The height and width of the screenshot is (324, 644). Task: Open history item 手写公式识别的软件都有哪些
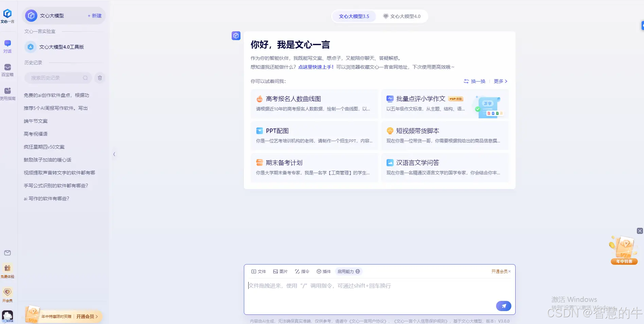[56, 186]
